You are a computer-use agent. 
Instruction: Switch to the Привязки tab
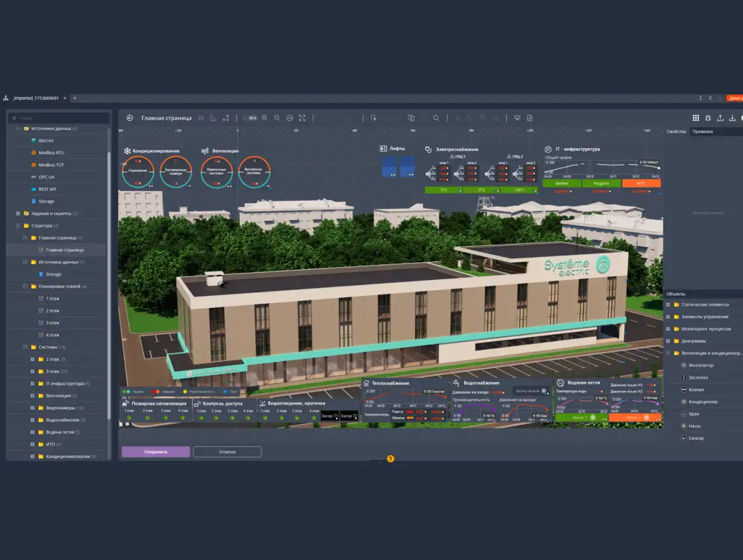702,132
